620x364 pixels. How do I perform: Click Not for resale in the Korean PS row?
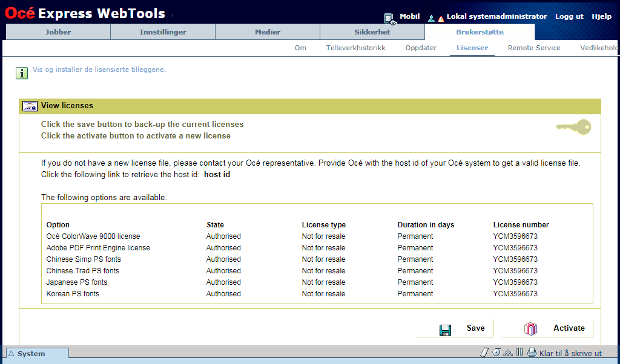(323, 293)
